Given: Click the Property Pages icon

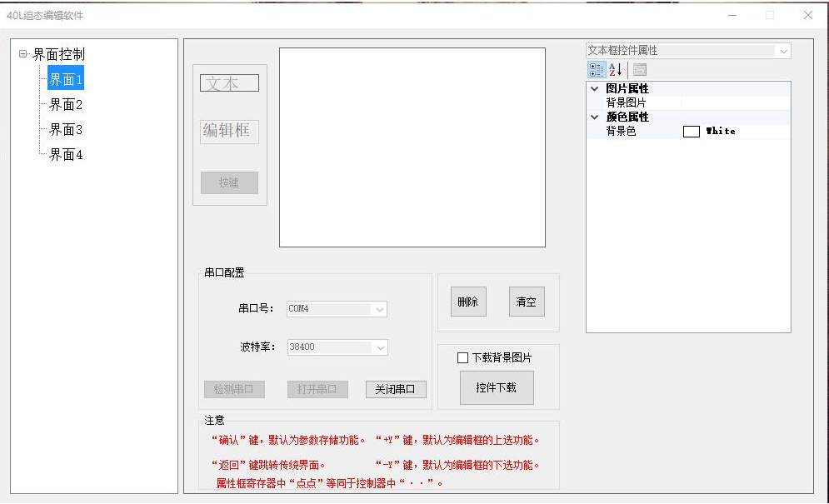Looking at the screenshot, I should [x=639, y=70].
